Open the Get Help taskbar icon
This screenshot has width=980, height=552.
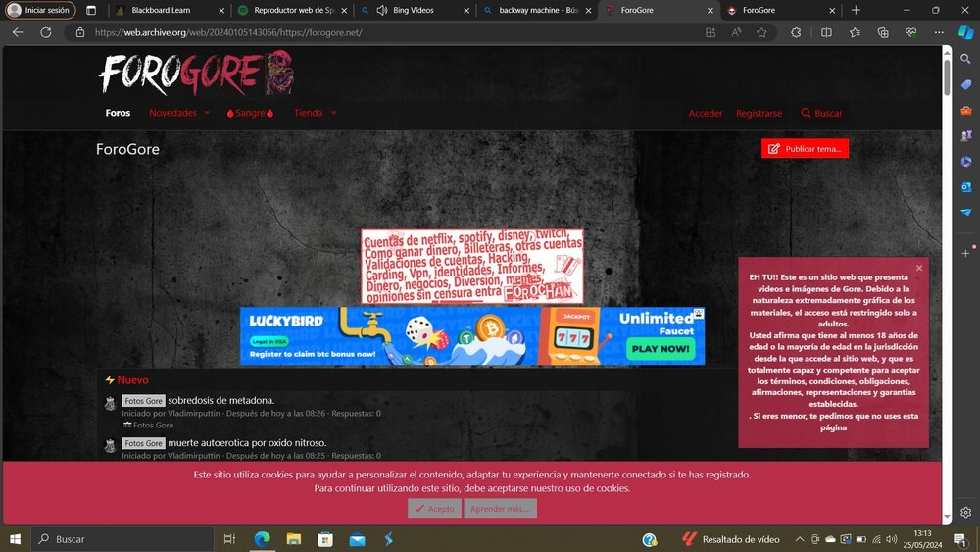pyautogui.click(x=650, y=539)
